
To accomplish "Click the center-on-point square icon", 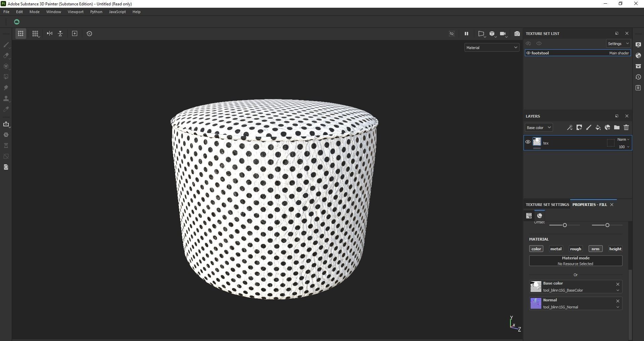I will tap(75, 33).
